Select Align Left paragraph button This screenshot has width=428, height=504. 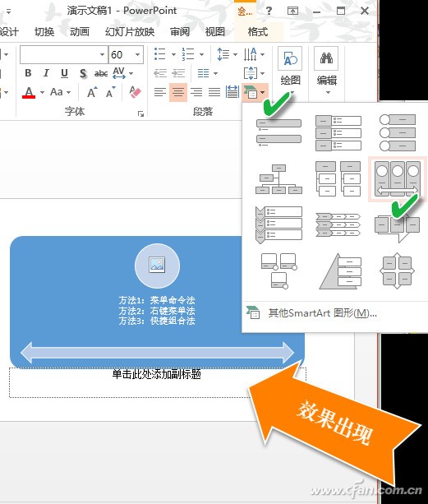point(159,93)
